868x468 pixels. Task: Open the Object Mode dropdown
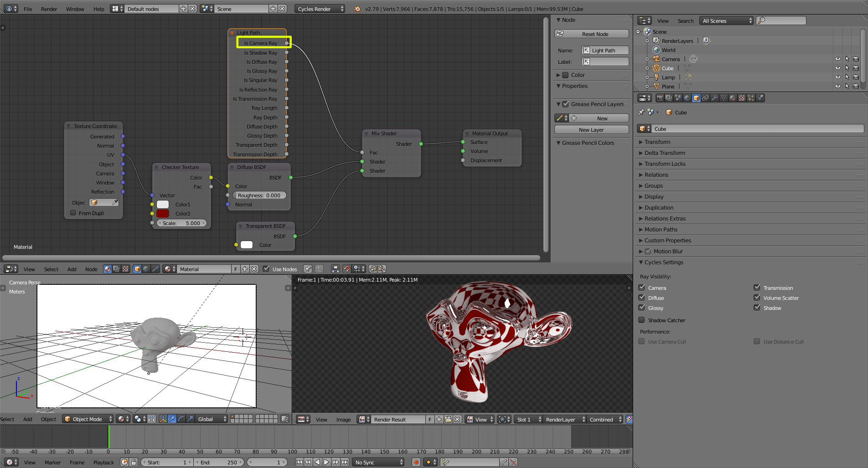coord(88,419)
